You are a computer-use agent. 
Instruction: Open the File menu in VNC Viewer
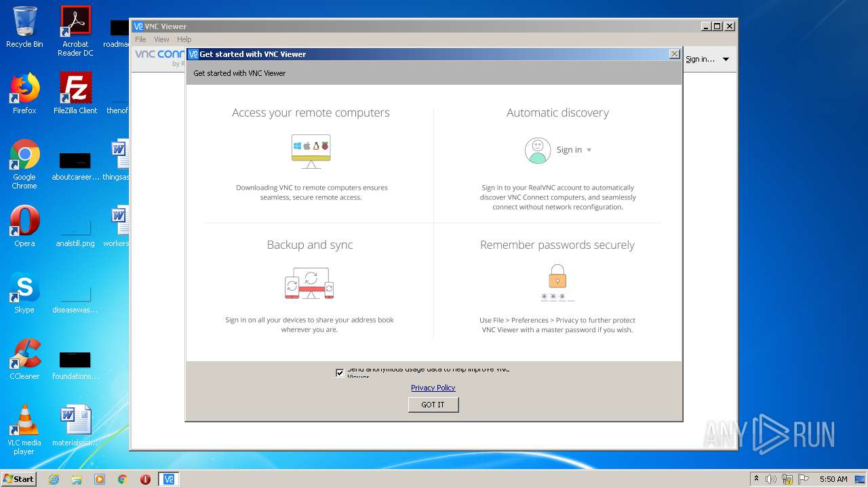coord(140,39)
